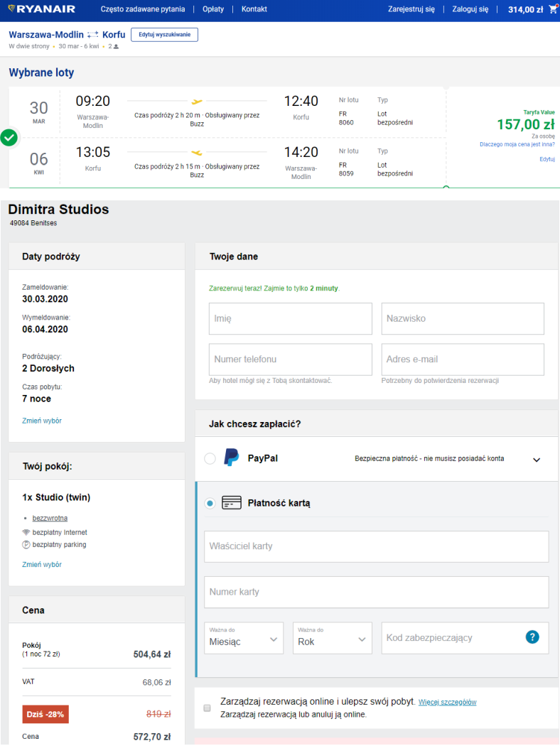Open the shopping cart icon

pos(553,9)
